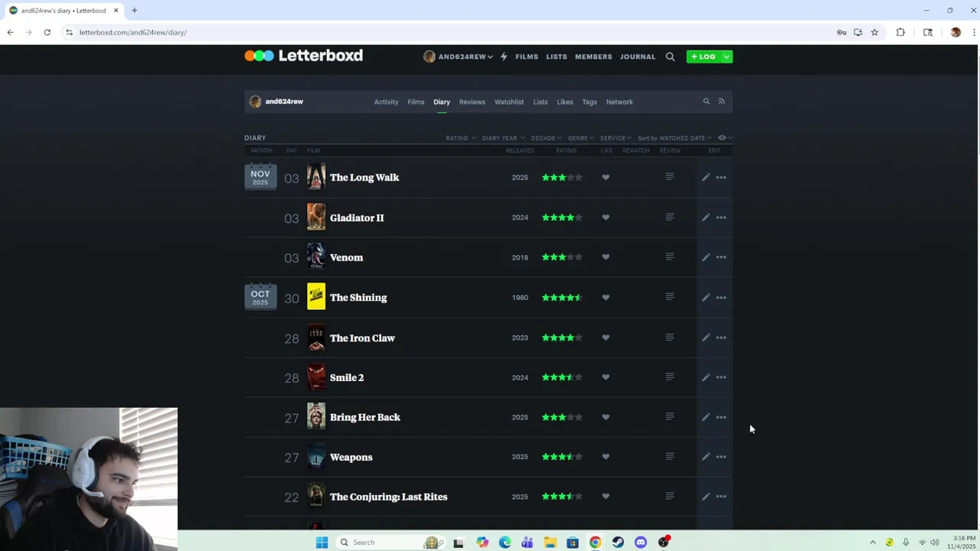Open Chrome extensions puzzle icon
The width and height of the screenshot is (980, 551).
pyautogui.click(x=900, y=32)
